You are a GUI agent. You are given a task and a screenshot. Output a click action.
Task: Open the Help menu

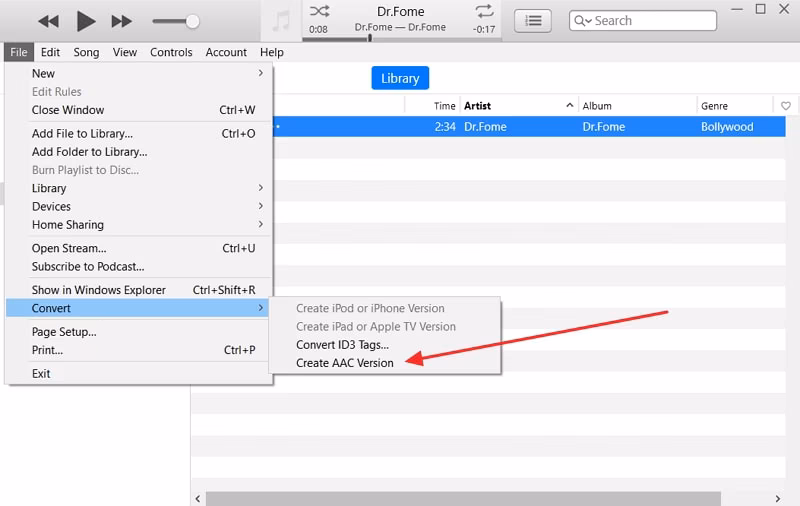click(271, 52)
